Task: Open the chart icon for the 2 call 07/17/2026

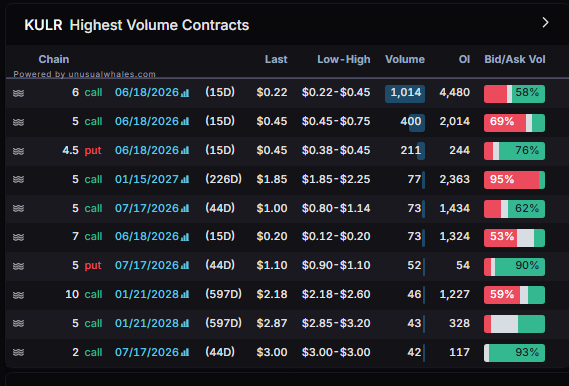Action: pos(185,353)
